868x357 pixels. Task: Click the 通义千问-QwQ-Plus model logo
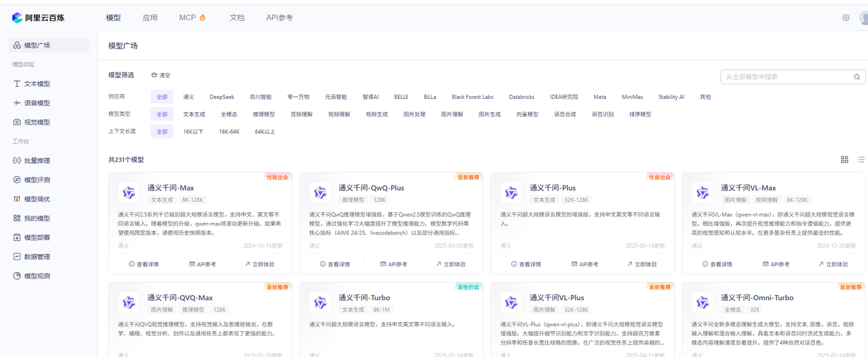coord(320,192)
